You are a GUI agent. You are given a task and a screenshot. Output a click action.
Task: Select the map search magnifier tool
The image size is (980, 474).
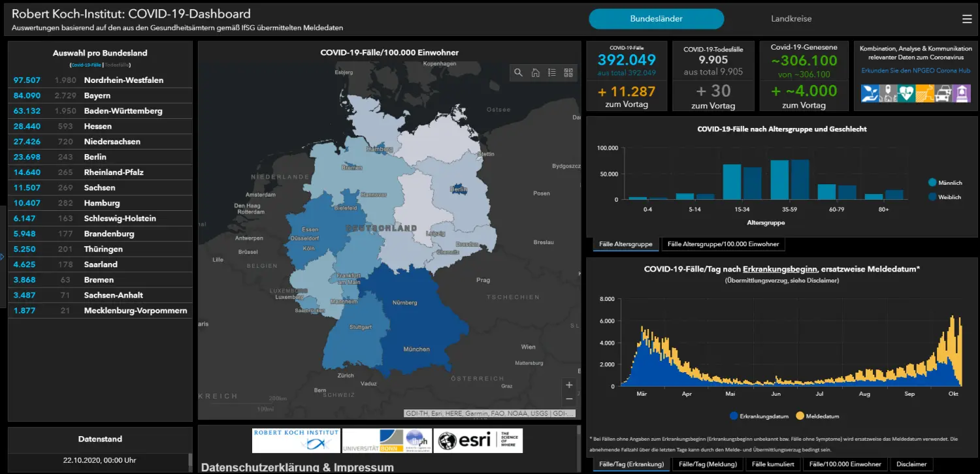pos(519,73)
